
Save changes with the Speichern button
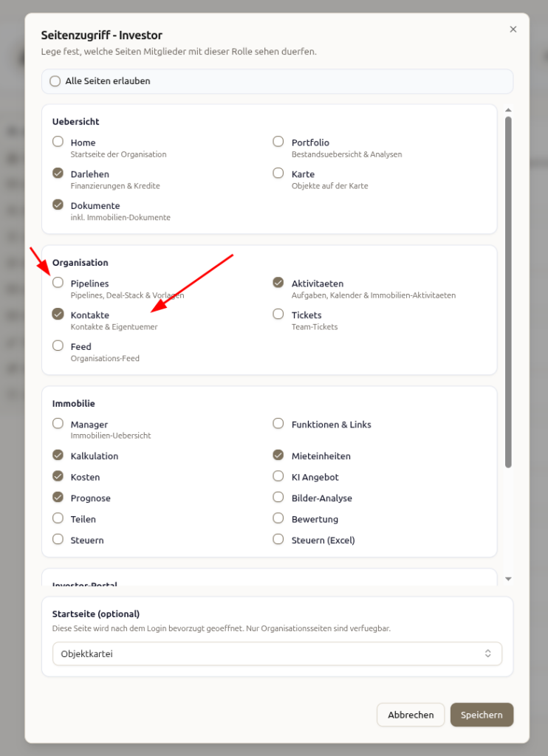(x=482, y=715)
